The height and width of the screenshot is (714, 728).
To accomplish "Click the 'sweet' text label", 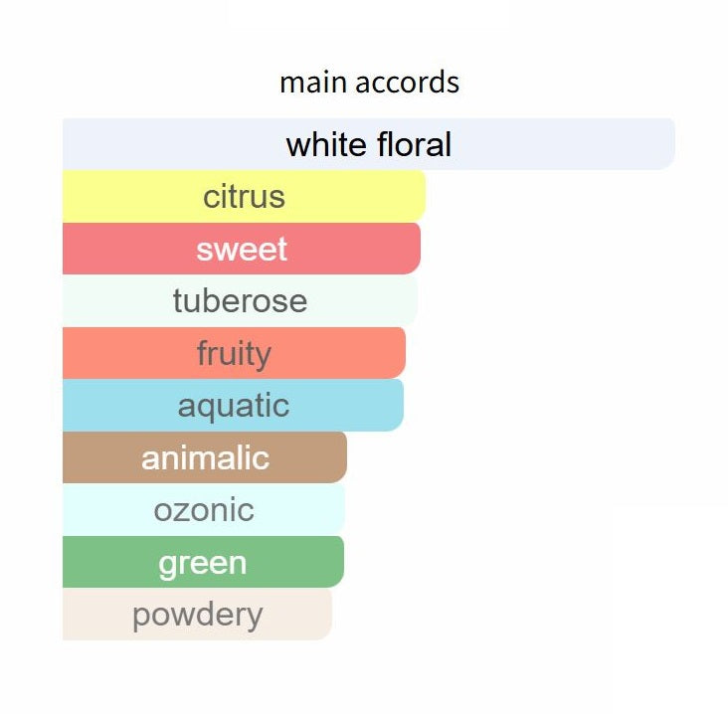I will tap(242, 249).
